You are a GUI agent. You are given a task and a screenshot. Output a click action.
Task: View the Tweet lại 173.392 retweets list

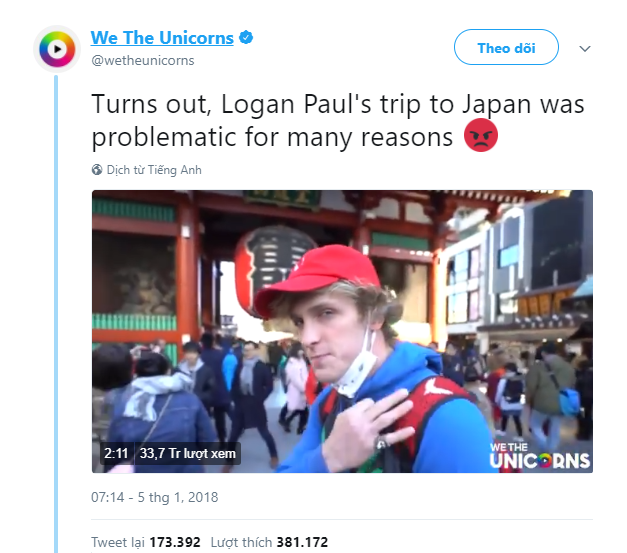(x=146, y=542)
